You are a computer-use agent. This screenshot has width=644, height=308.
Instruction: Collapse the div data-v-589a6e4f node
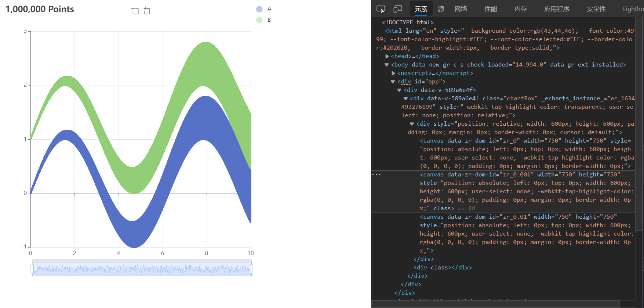click(399, 90)
